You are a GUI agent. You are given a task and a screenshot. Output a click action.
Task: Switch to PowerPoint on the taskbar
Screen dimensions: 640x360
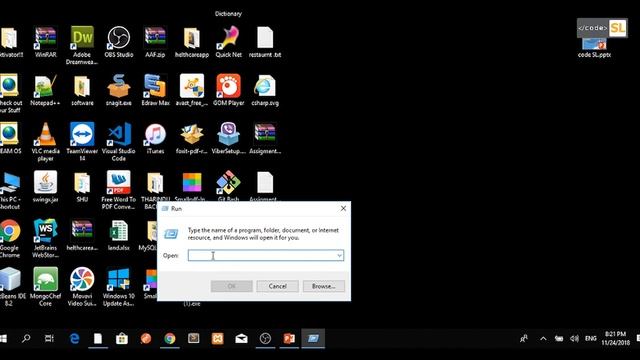[x=289, y=338]
